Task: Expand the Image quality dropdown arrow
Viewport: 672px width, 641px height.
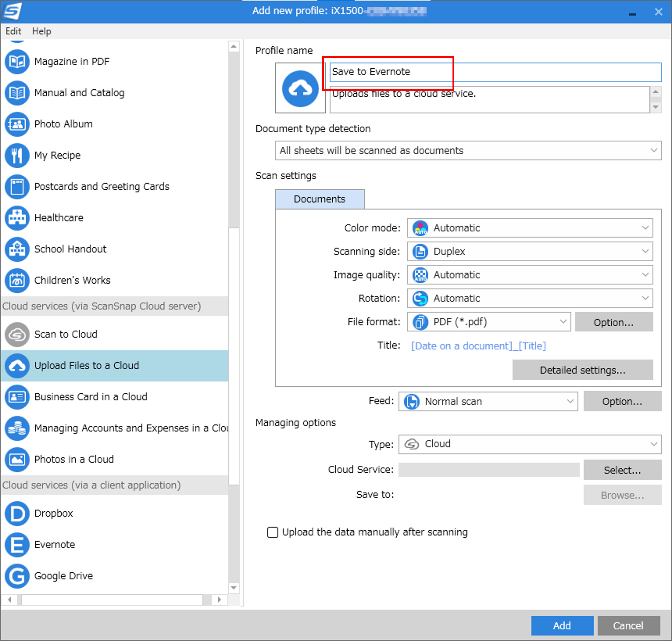Action: [x=645, y=275]
